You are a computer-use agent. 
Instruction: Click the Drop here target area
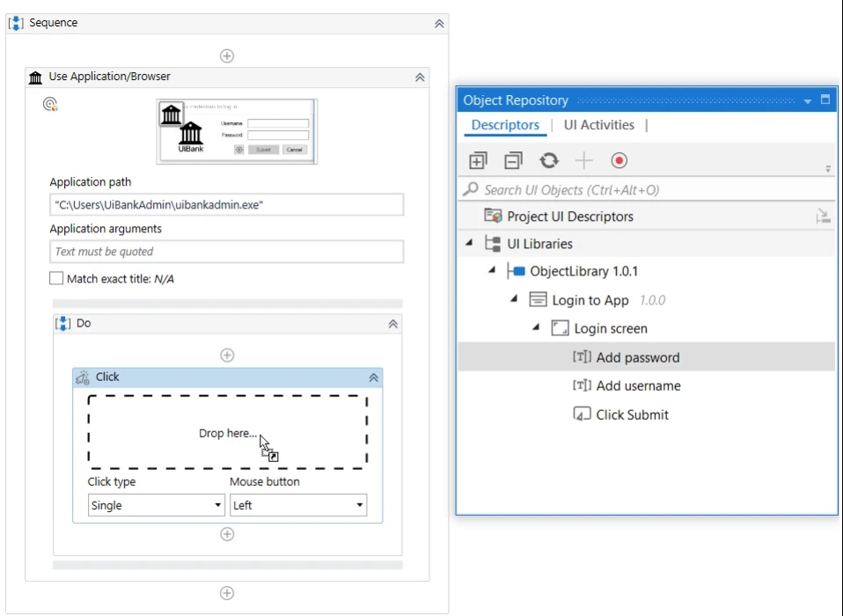point(227,432)
